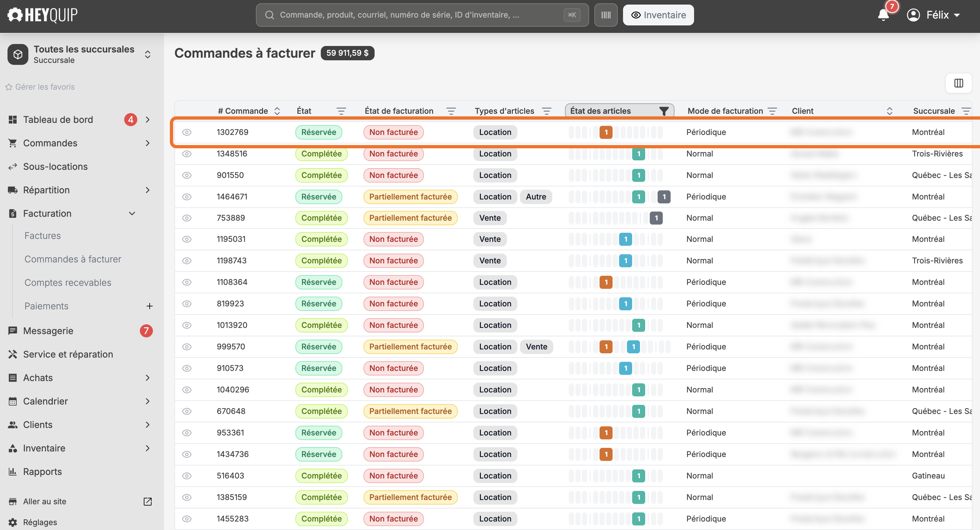
Task: Click the Sous-locations arrows icon
Action: tap(13, 166)
